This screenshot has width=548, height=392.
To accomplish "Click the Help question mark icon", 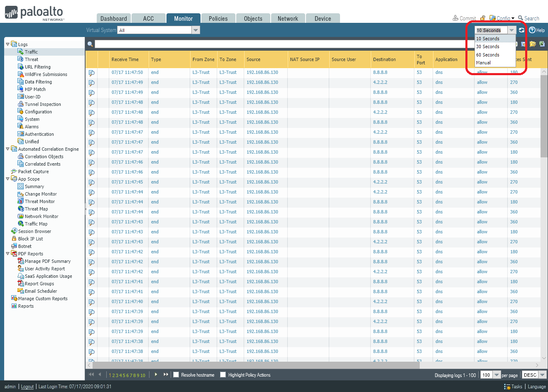I will (x=532, y=30).
